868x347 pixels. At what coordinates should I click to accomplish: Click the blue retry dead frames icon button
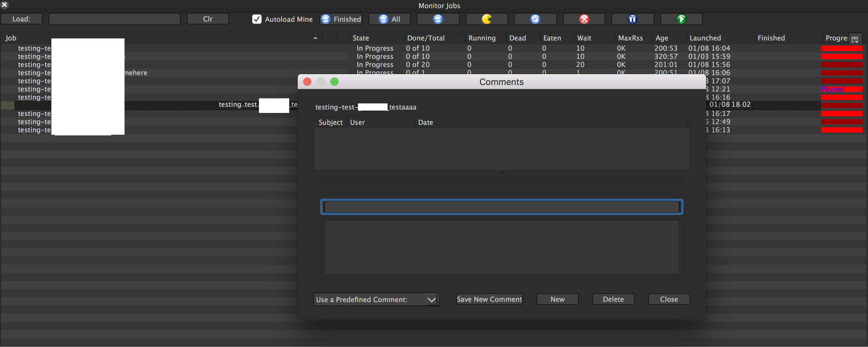pyautogui.click(x=535, y=19)
